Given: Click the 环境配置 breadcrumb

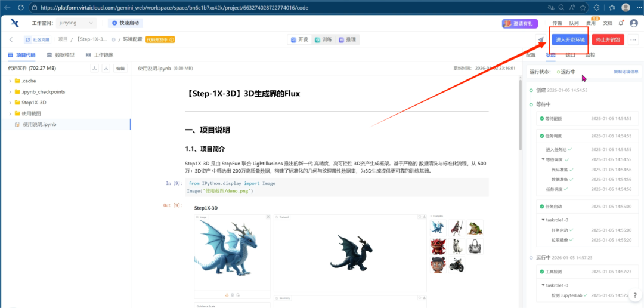Looking at the screenshot, I should point(132,39).
